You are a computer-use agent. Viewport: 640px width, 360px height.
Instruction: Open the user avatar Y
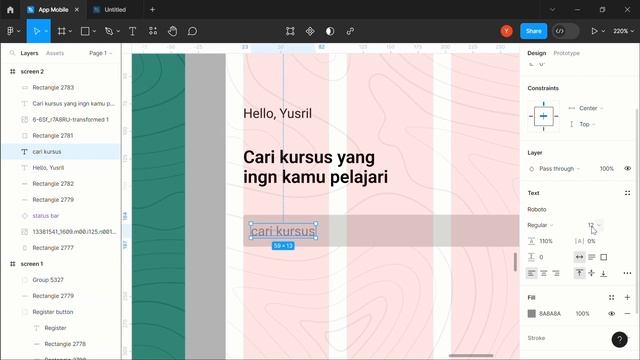coord(507,31)
